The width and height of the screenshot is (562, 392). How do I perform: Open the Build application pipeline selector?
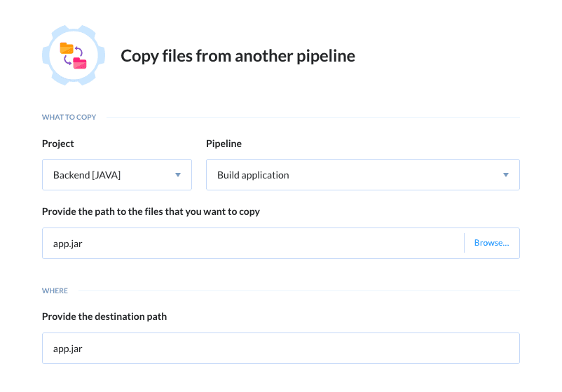pyautogui.click(x=350, y=175)
